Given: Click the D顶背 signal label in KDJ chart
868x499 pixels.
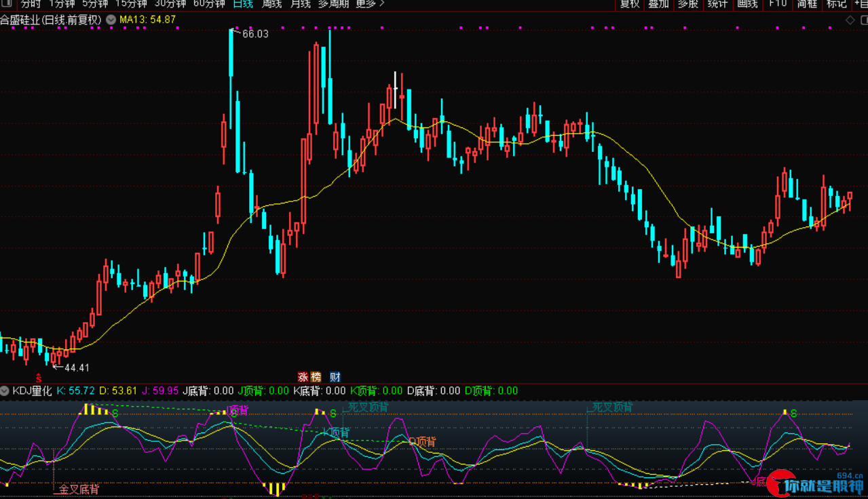Looking at the screenshot, I should click(422, 441).
